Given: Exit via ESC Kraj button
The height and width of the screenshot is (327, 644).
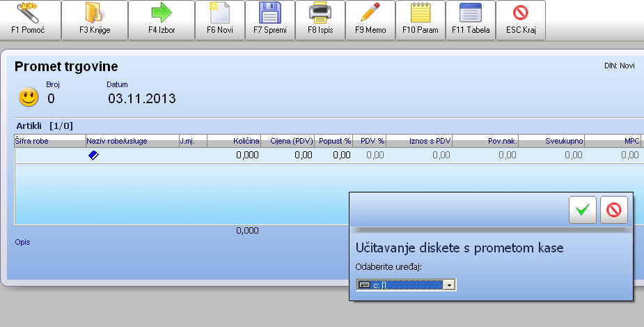Looking at the screenshot, I should pos(521,20).
